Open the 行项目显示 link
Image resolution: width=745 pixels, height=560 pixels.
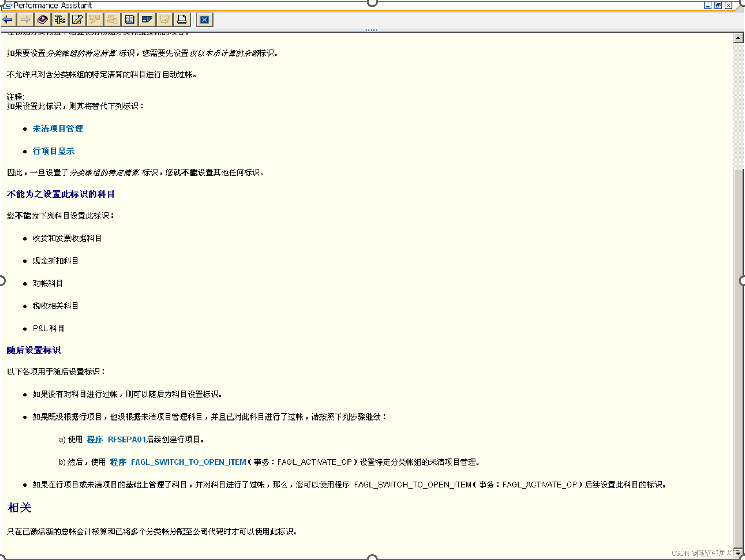pos(53,151)
